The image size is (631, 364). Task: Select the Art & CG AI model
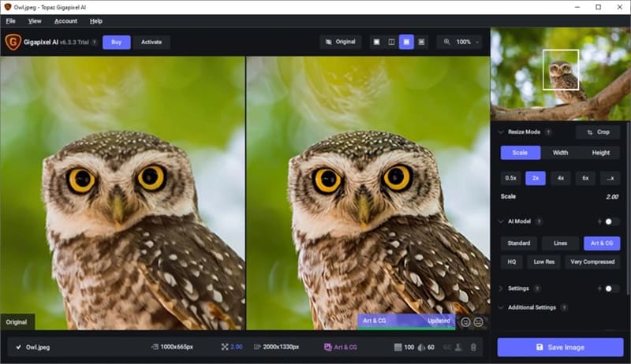pos(602,243)
